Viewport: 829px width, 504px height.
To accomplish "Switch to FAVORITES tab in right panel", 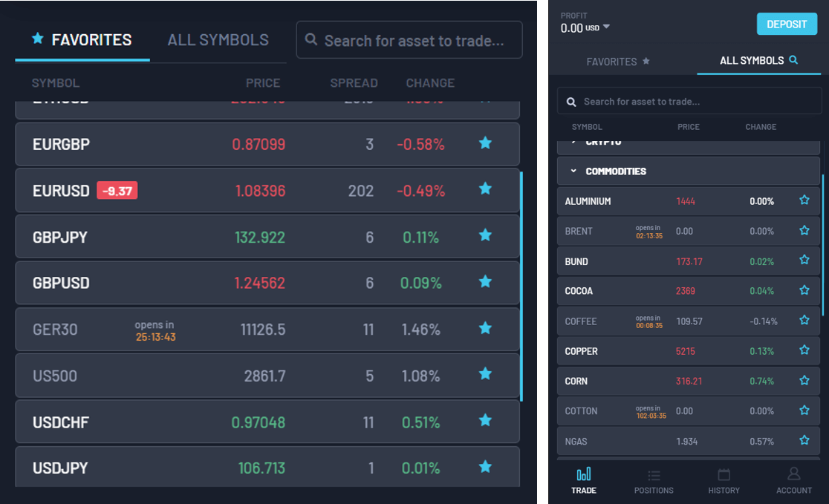I will coord(618,62).
